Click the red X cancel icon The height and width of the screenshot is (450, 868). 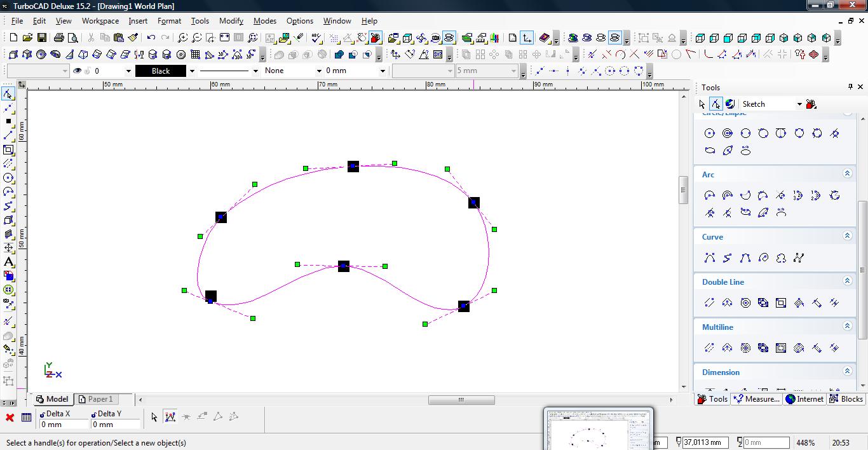(10, 418)
